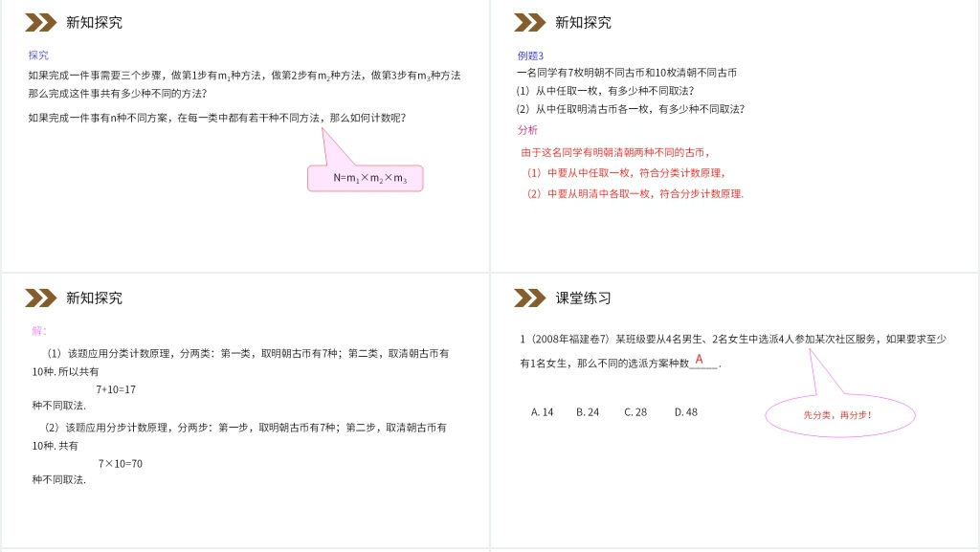Click red line 由于这名同学有明朝清朝两种不同的古币
This screenshot has width=980, height=552.
(615, 152)
